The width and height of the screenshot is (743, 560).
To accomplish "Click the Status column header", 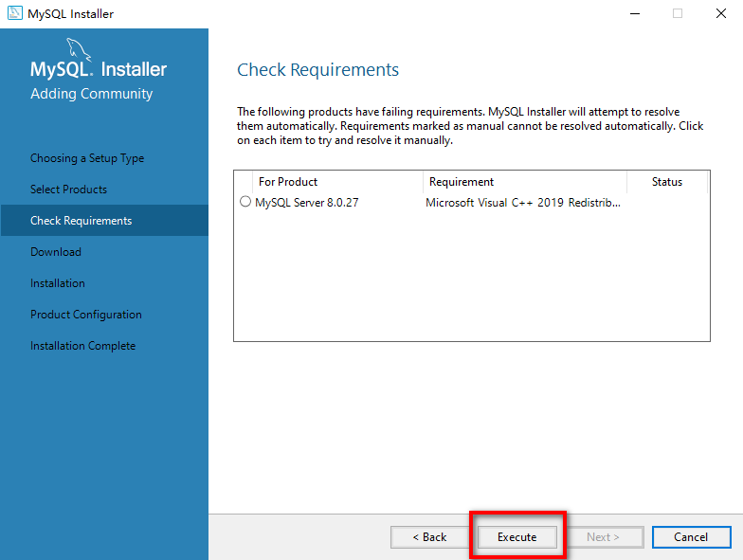I will (667, 182).
